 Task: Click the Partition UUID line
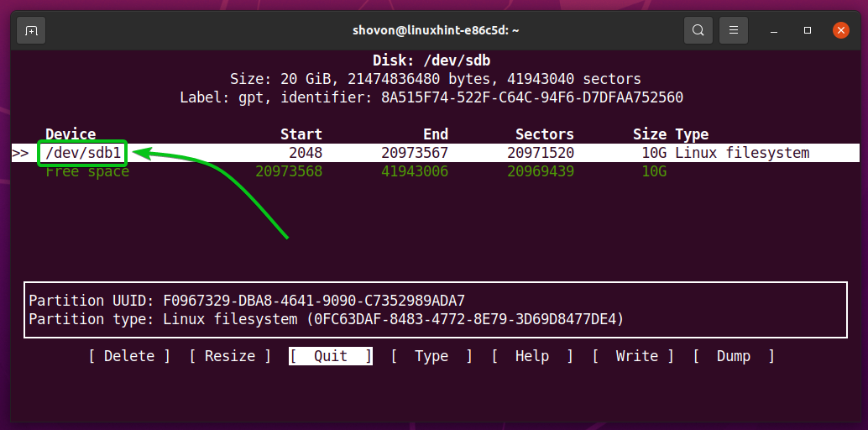click(247, 301)
